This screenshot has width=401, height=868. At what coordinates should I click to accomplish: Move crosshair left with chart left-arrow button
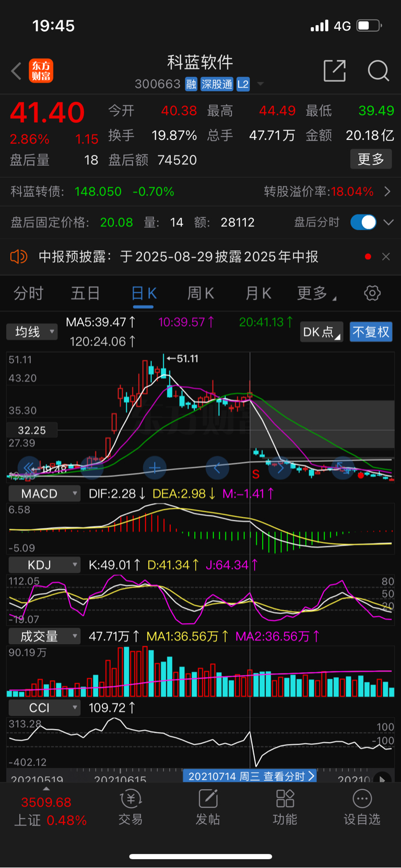tap(217, 468)
